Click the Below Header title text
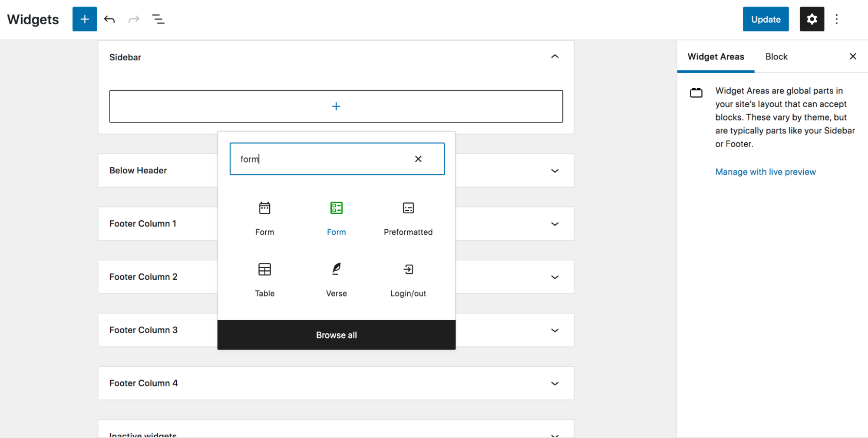868x438 pixels. click(x=138, y=170)
